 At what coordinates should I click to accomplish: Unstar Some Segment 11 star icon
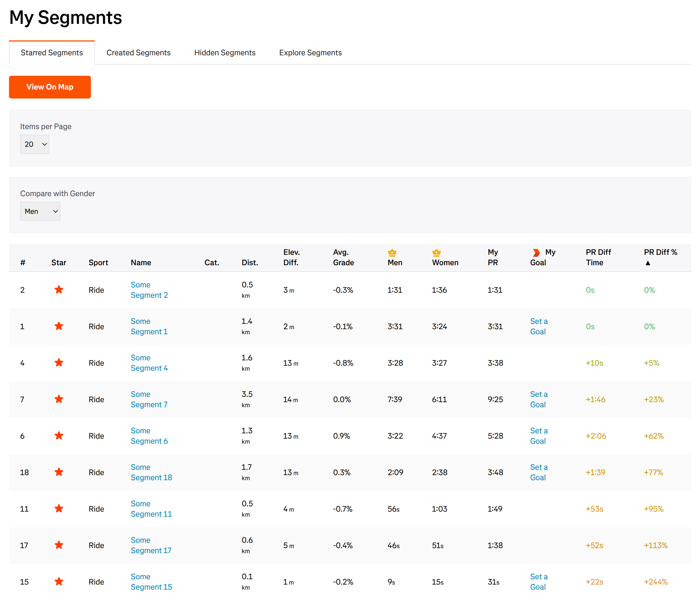click(x=59, y=509)
